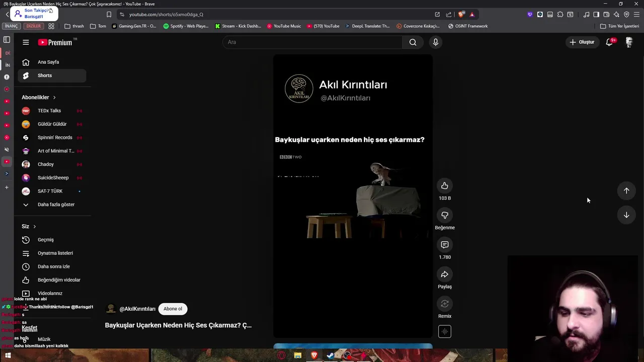
Task: Open File Explorer on taskbar
Action: [x=298, y=355]
